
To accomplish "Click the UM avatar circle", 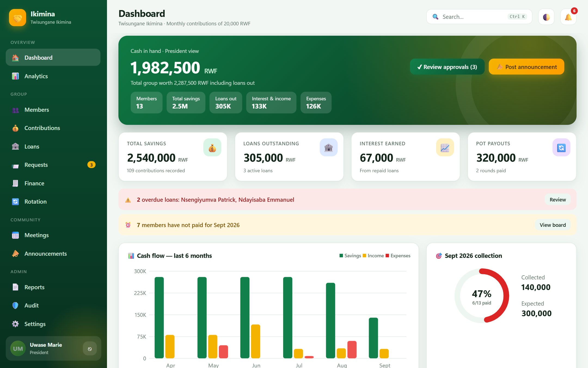I will coord(18,349).
